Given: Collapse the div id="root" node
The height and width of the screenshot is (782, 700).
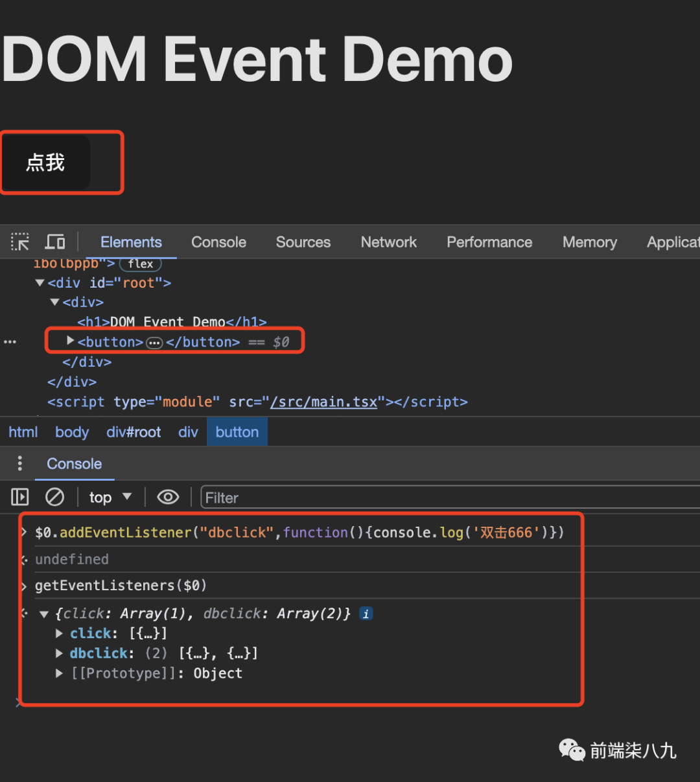Looking at the screenshot, I should 40,283.
